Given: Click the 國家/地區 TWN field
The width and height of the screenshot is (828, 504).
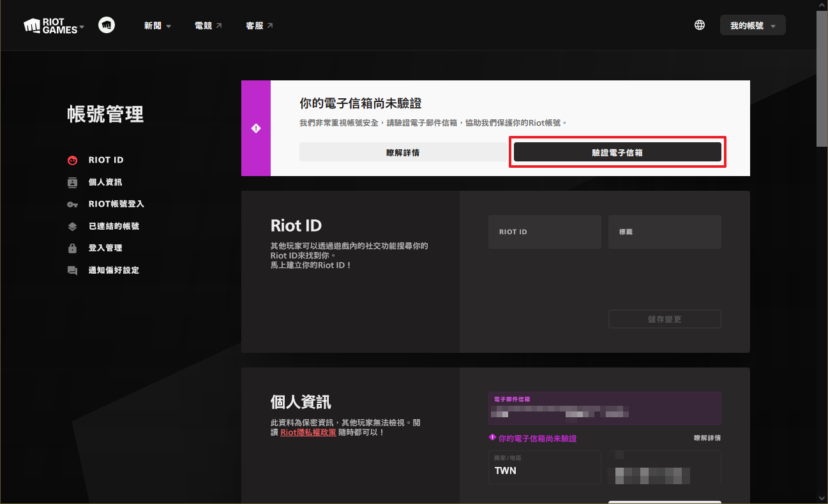Looking at the screenshot, I should (x=545, y=467).
